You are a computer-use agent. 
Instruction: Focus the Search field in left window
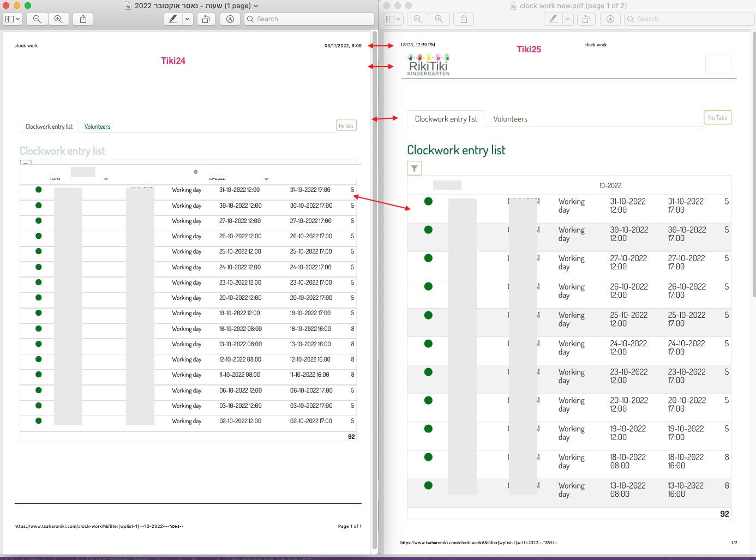point(309,19)
